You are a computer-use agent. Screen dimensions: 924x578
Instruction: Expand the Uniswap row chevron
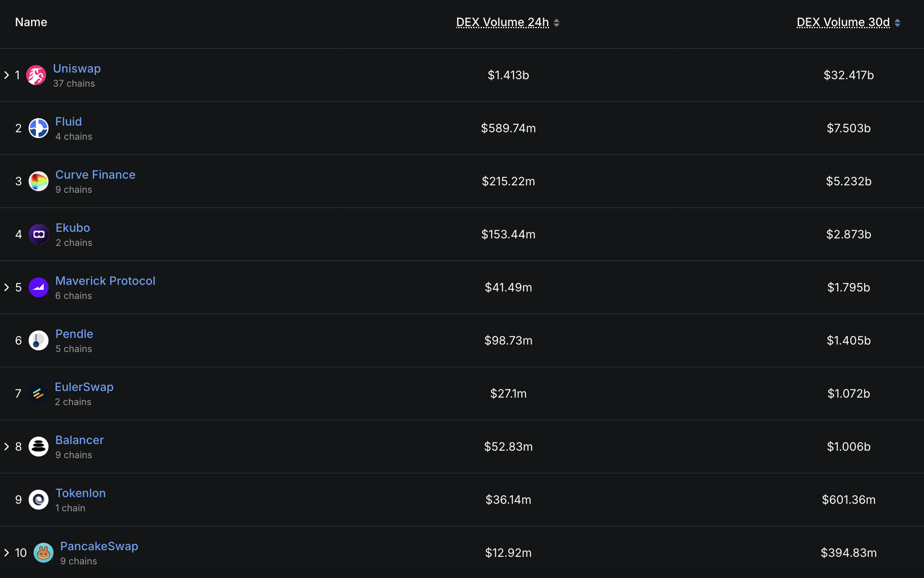point(6,75)
